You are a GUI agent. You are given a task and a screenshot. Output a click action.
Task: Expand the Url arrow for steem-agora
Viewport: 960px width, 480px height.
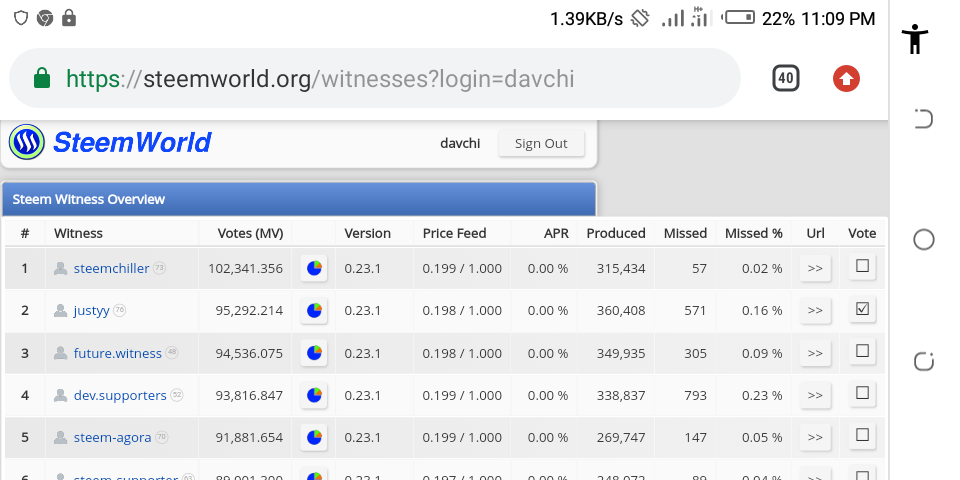tap(815, 437)
